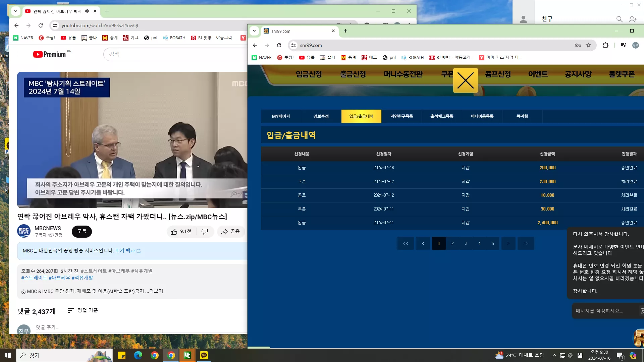Image resolution: width=644 pixels, height=362 pixels.
Task: Open KakaoTalk from the taskbar
Action: click(x=204, y=355)
